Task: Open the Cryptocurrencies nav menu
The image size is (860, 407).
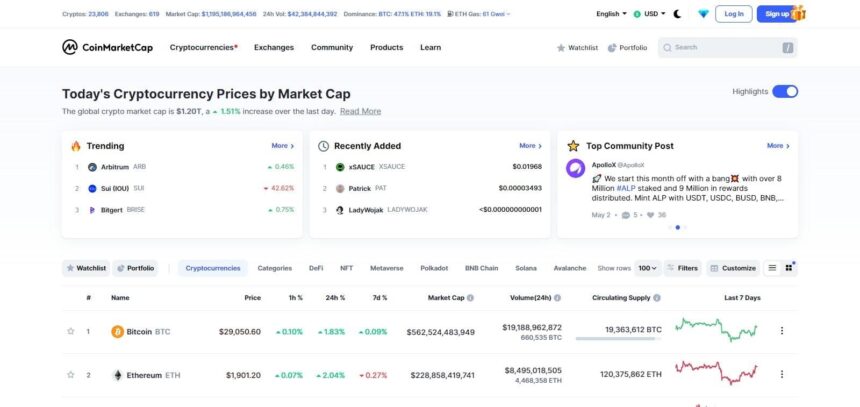Action: click(x=203, y=47)
